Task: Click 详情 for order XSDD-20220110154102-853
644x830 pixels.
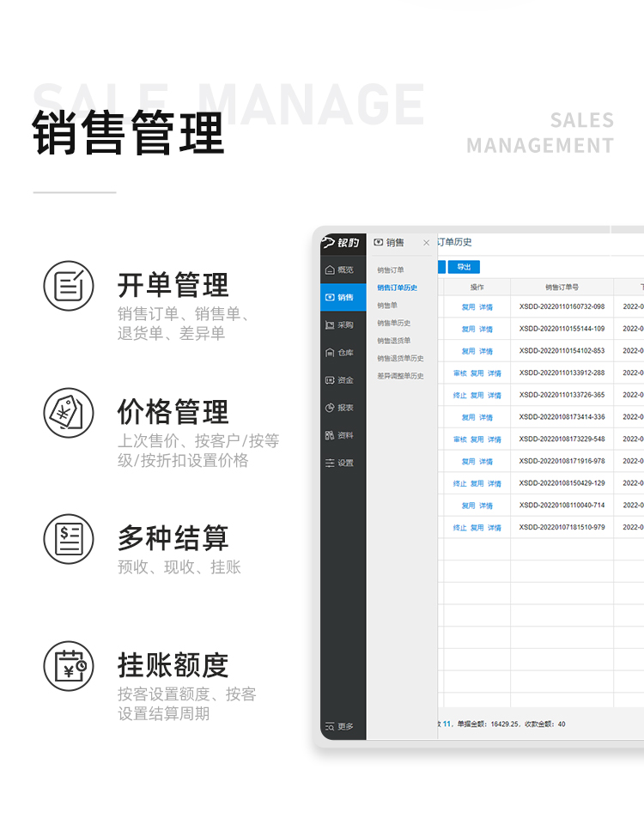Action: 486,351
